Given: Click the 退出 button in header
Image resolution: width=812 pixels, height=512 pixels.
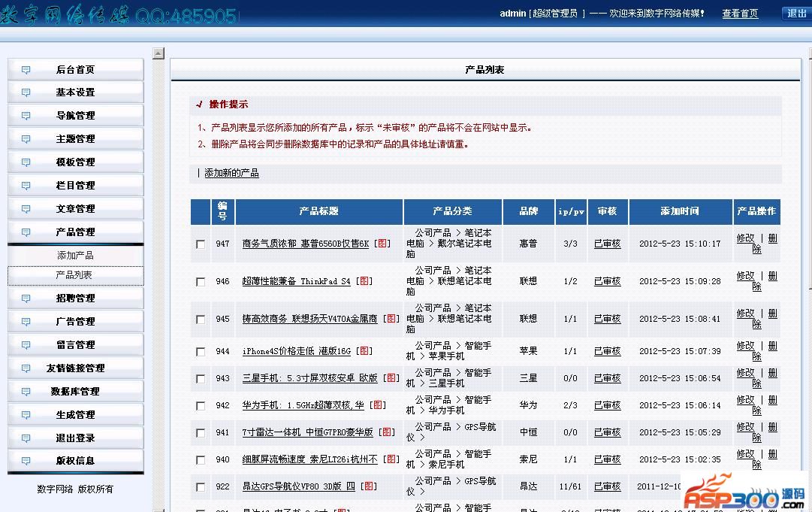Looking at the screenshot, I should point(796,14).
